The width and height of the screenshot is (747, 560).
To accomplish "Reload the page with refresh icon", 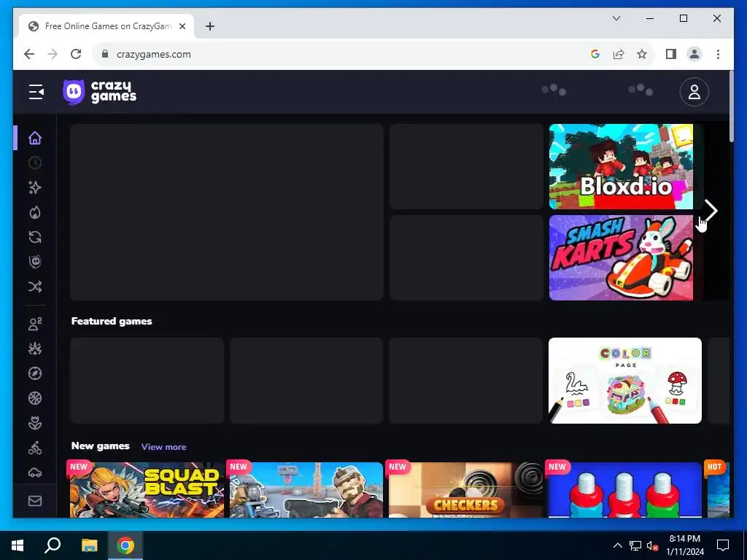I will tap(76, 54).
